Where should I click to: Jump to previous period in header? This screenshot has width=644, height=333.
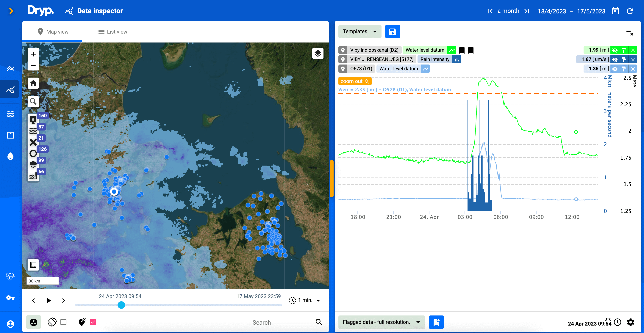click(x=490, y=11)
